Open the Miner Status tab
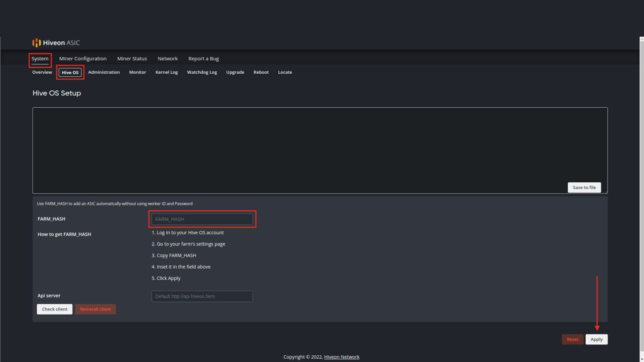This screenshot has width=644, height=362. (x=132, y=59)
